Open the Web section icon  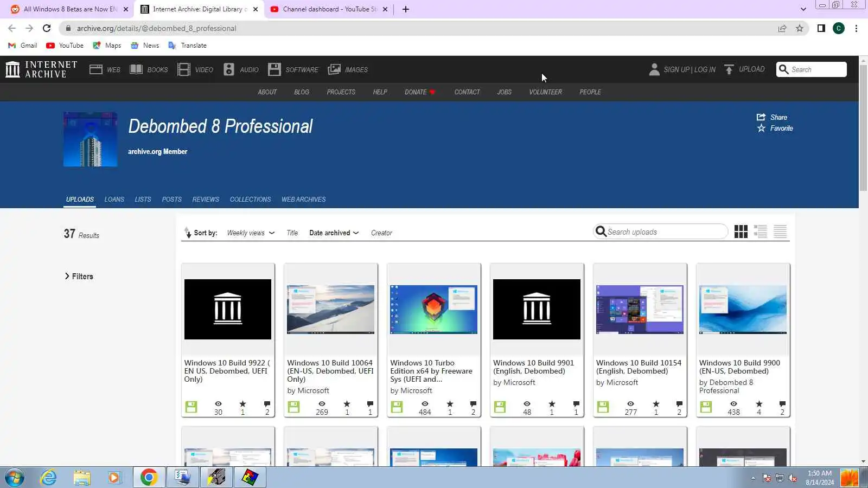point(96,69)
